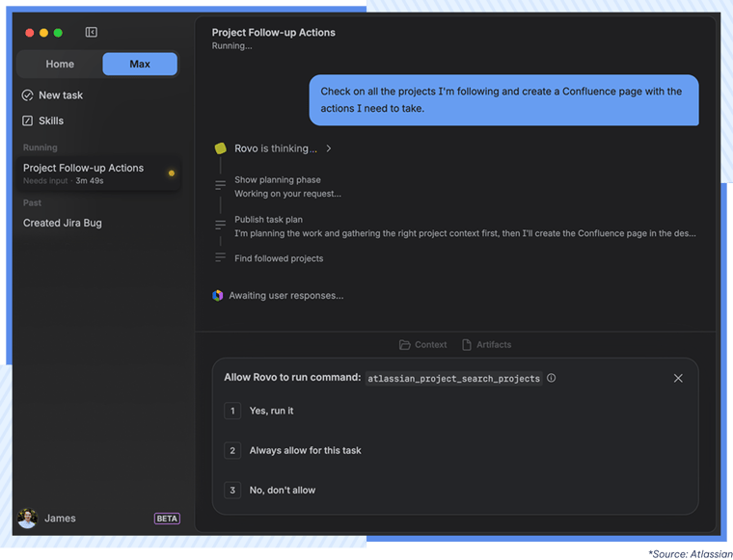Switch to the Home tab

(60, 64)
